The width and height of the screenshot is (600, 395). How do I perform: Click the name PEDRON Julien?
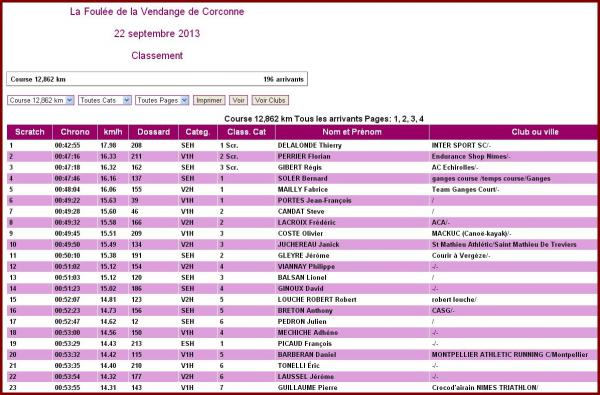[x=302, y=322]
